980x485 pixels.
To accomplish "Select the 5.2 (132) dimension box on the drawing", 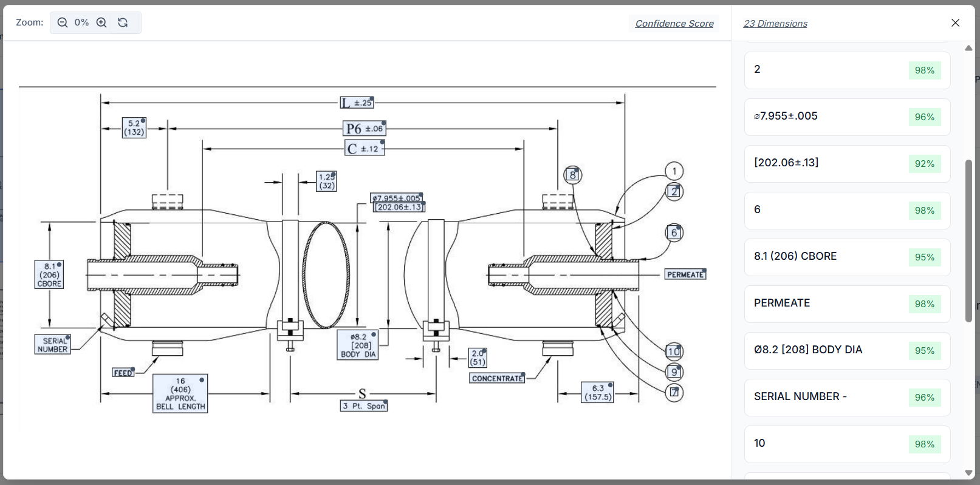I will (134, 127).
